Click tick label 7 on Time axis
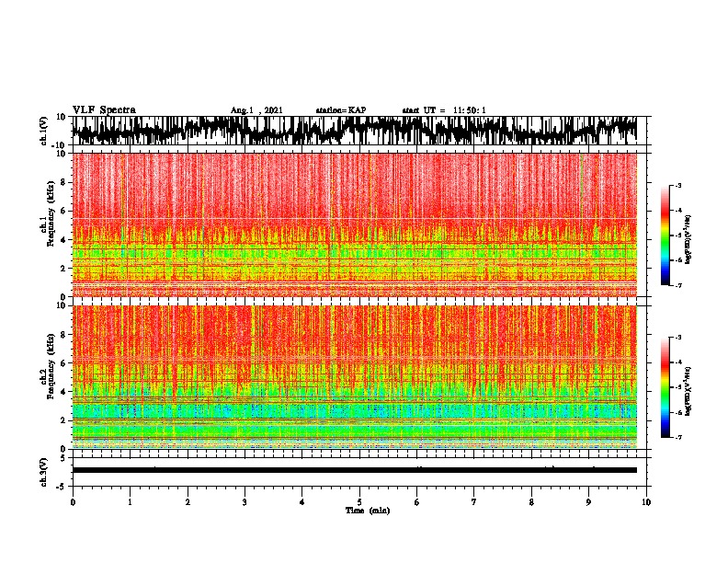728x563 pixels. (474, 502)
